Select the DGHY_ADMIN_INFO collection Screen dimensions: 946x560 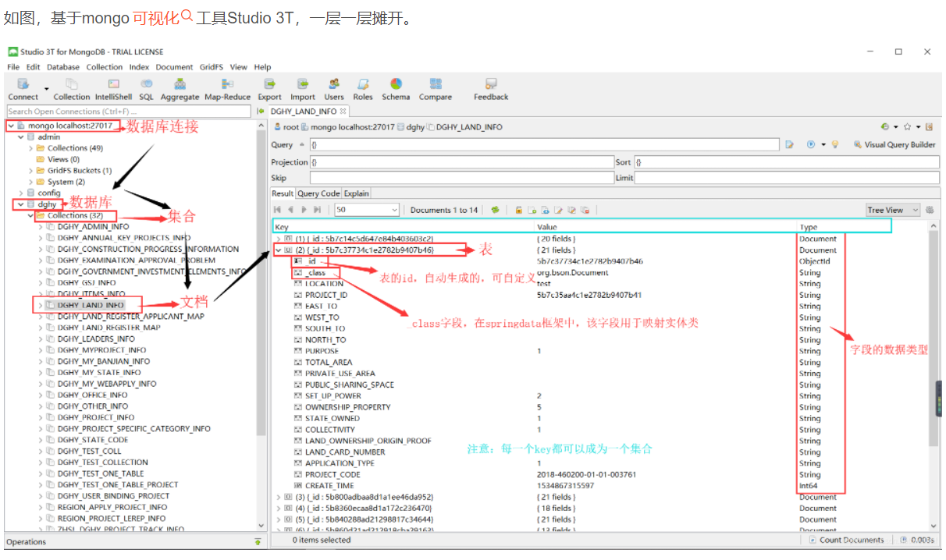[x=93, y=227]
